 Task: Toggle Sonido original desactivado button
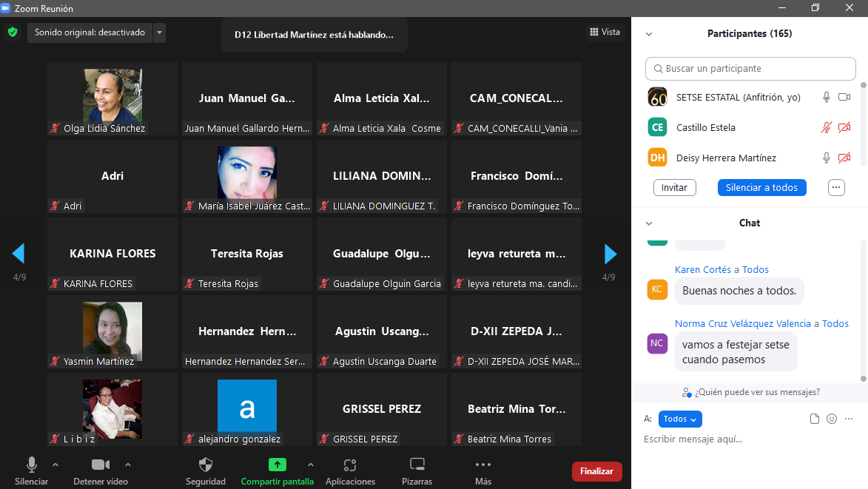pos(90,33)
